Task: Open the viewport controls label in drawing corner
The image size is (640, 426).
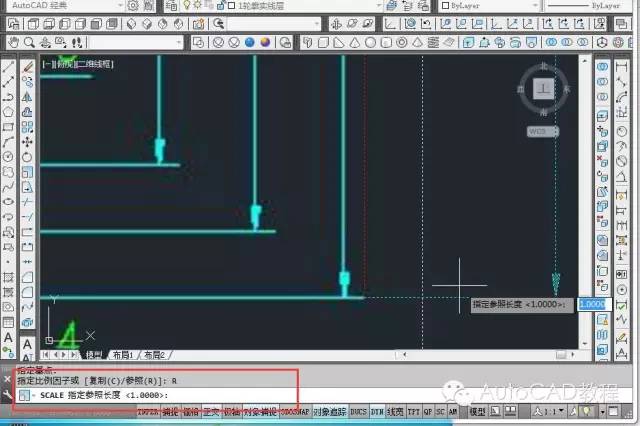Action: coord(78,64)
